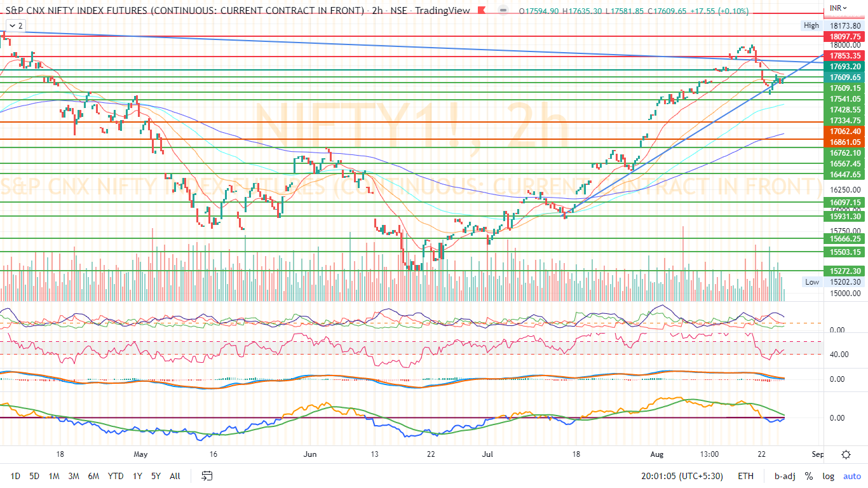The image size is (868, 488).
Task: Open chart settings gear below price axis
Action: pos(846,454)
